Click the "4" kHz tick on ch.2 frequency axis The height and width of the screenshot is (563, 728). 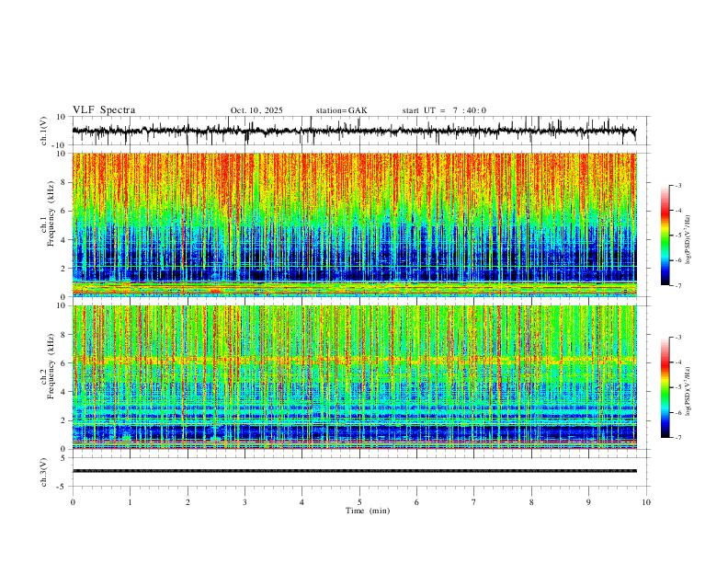64,392
